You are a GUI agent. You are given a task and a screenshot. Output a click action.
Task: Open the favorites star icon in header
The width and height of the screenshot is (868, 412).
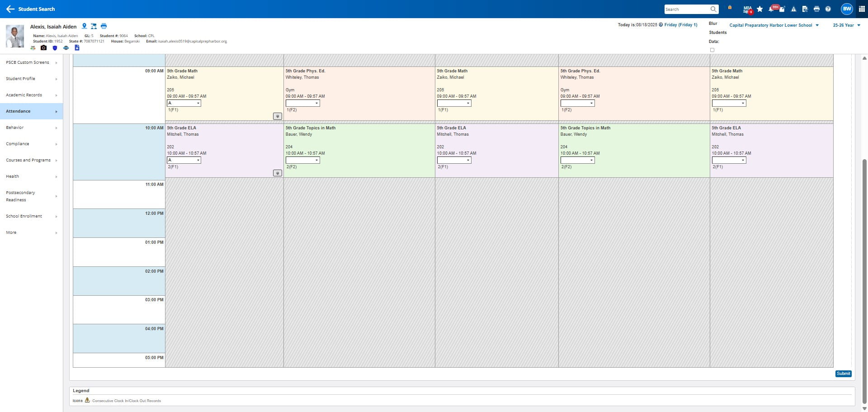pyautogui.click(x=759, y=9)
